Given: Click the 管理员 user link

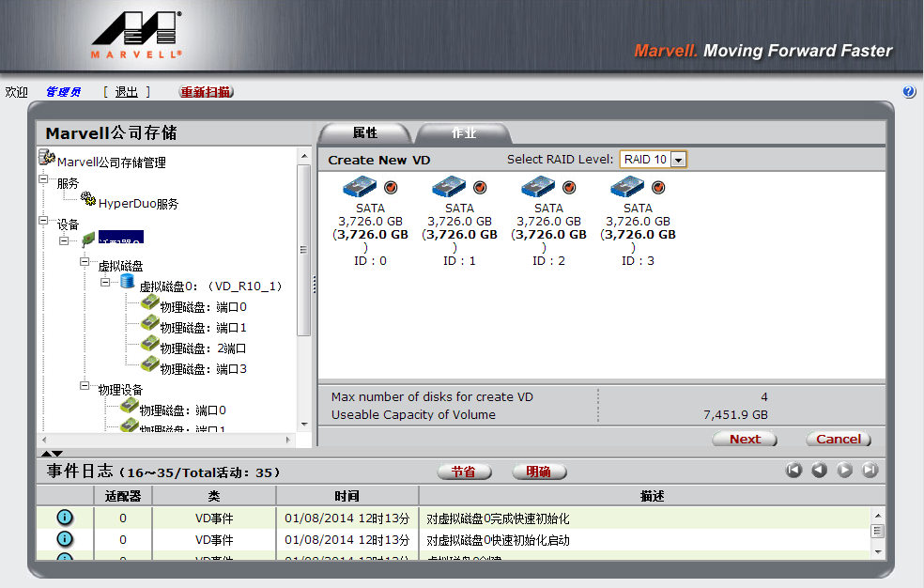Looking at the screenshot, I should [63, 92].
